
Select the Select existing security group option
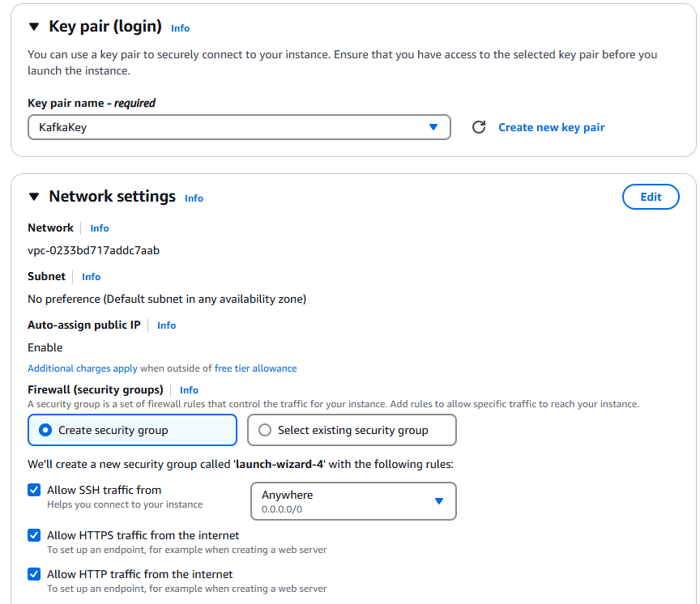(265, 430)
